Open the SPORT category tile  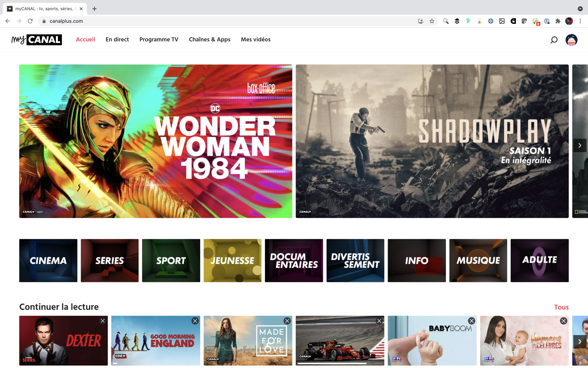pyautogui.click(x=171, y=260)
